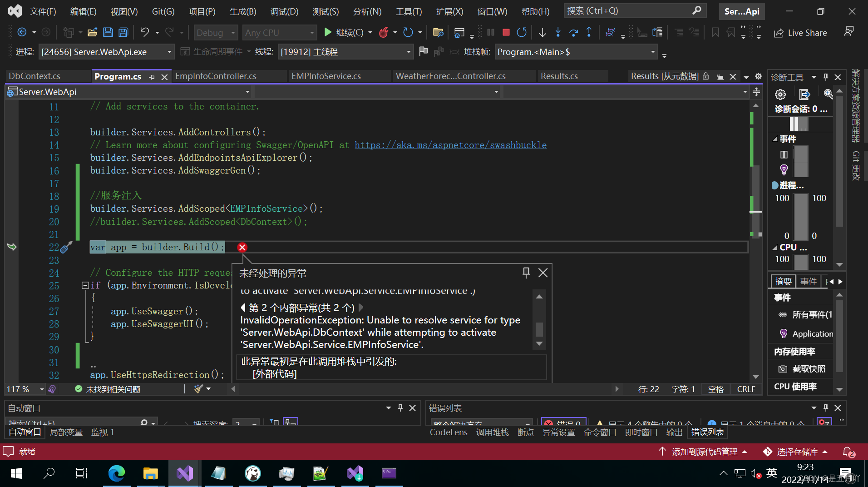Screen dimensions: 868x487
Task: Collapse the 事件 section in diagnostic tools
Action: coord(776,139)
